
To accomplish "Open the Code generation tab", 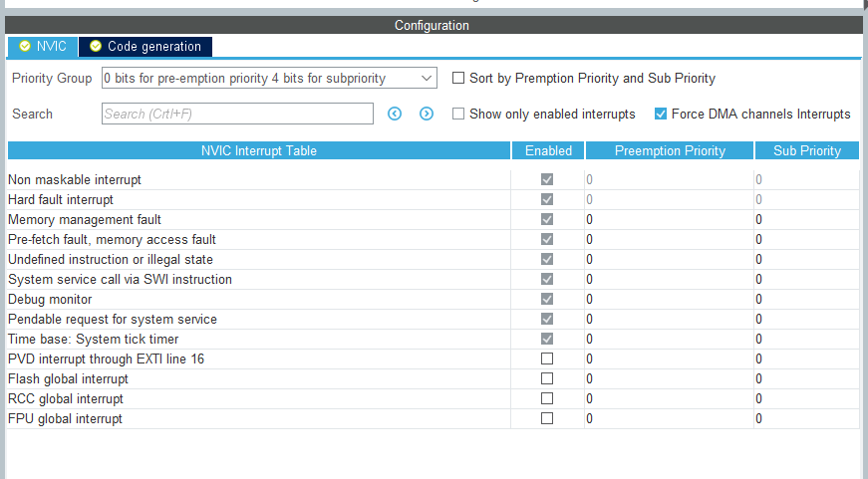I will tap(145, 47).
